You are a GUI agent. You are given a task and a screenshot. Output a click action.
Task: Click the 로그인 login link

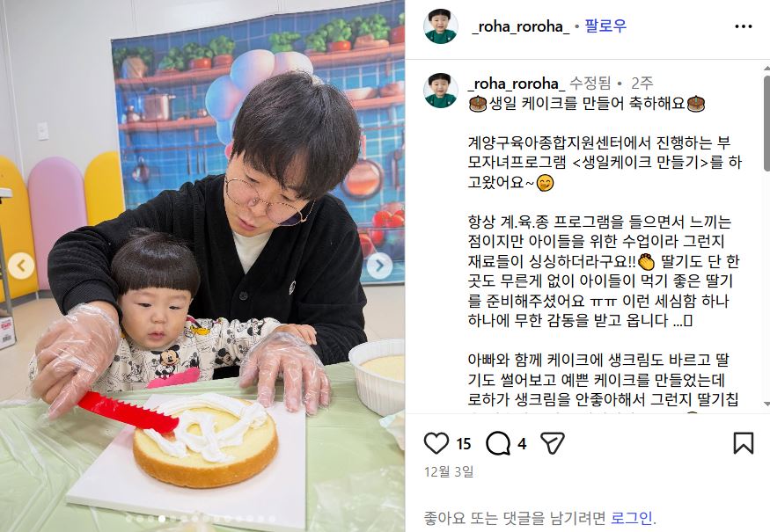pos(632,518)
